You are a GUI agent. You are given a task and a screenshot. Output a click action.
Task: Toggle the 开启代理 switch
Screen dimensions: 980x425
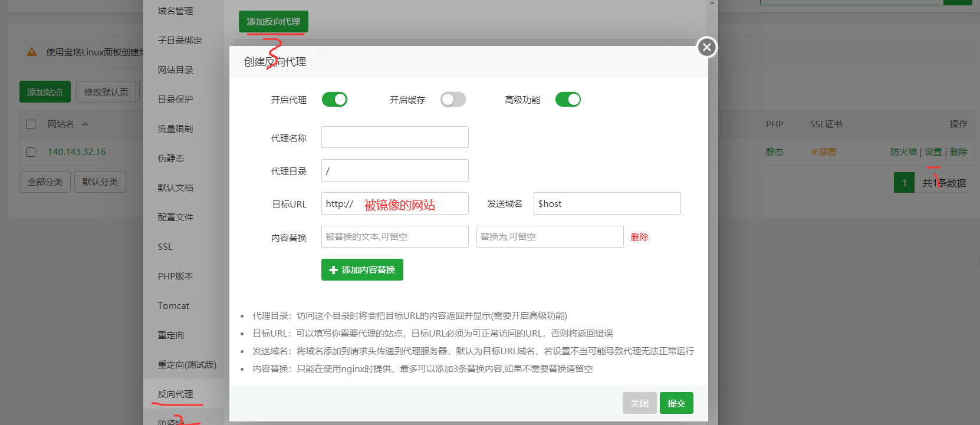click(334, 100)
